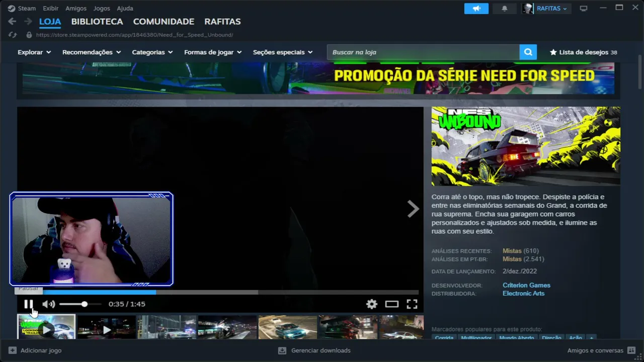Expand the Explorar dropdown
644x362 pixels.
(34, 52)
